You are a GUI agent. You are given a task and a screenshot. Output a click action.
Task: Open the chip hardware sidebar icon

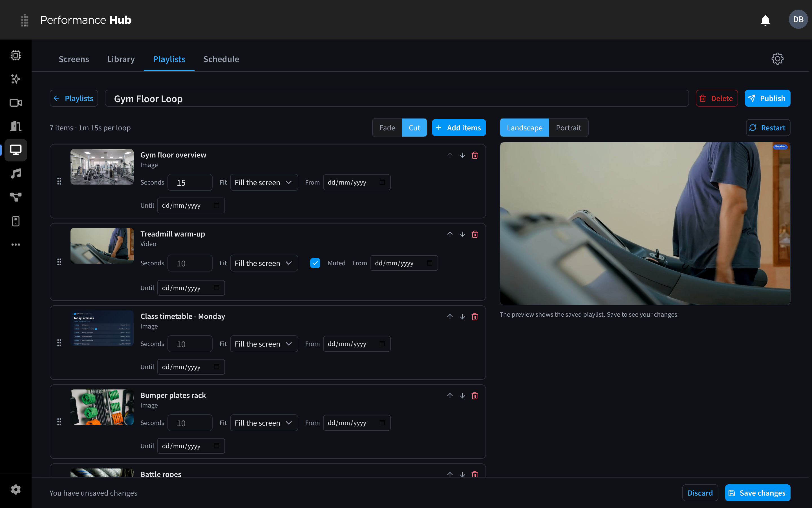[16, 55]
